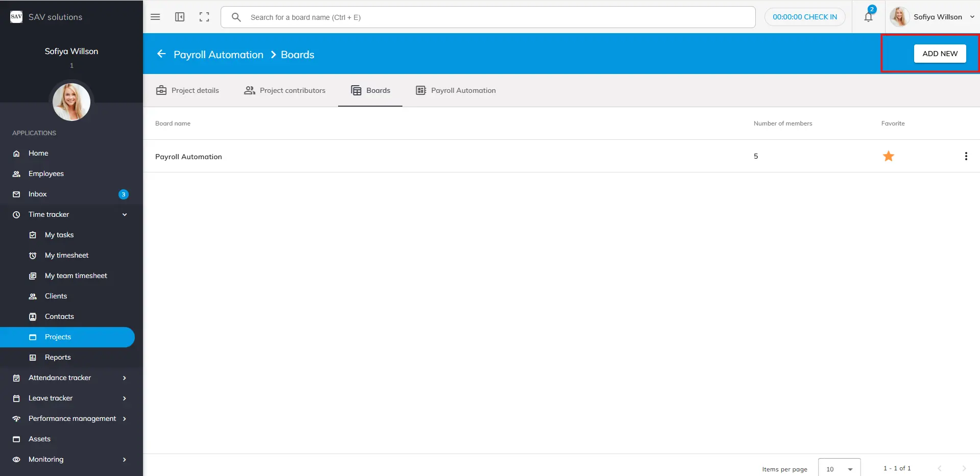Click the back arrow beside Payroll Automation
Viewport: 980px width, 476px height.
161,54
